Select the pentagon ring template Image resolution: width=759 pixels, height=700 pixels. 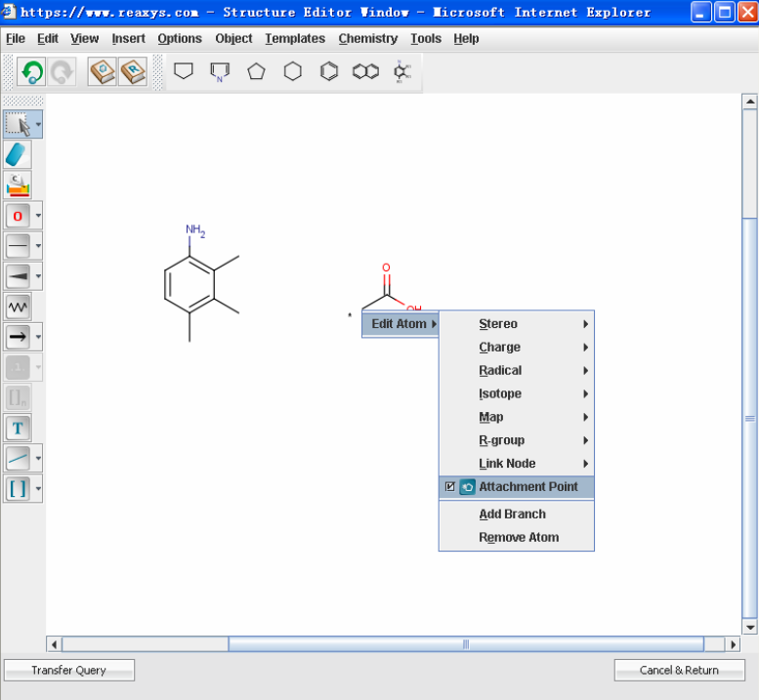click(256, 71)
